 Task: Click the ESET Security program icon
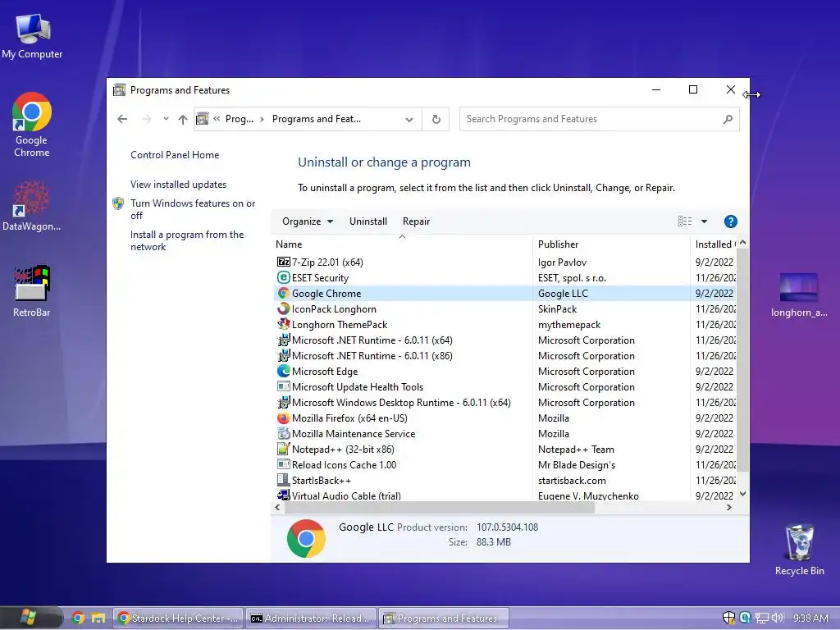coord(283,277)
